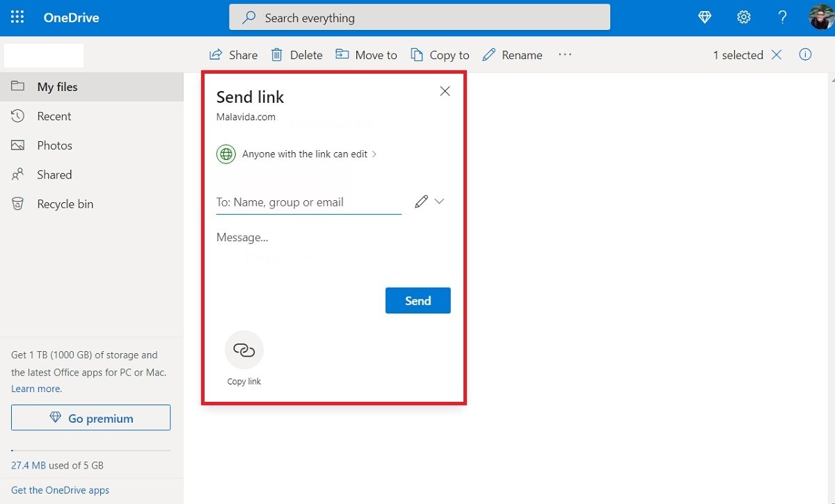Screen dimensions: 835x504
Task: Open the app launcher grid
Action: tap(17, 17)
